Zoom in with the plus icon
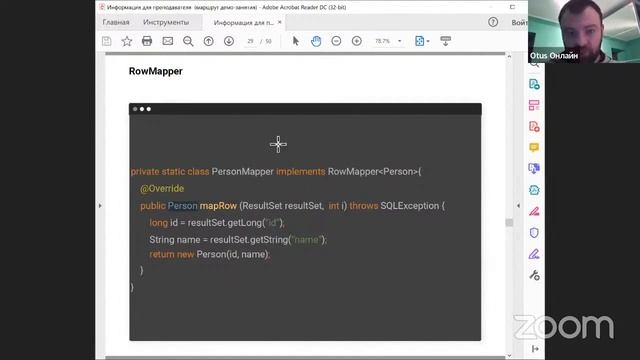The height and width of the screenshot is (360, 640). point(357,41)
